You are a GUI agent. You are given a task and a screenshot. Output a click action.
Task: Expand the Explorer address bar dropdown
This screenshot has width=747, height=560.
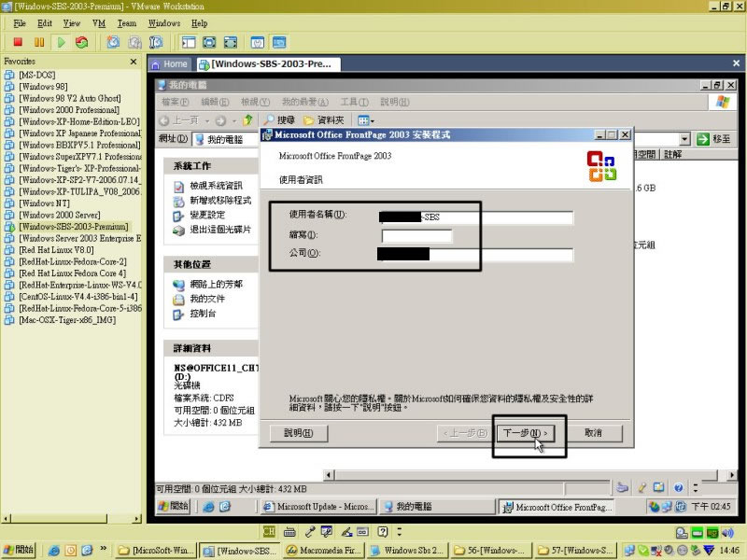tap(684, 139)
